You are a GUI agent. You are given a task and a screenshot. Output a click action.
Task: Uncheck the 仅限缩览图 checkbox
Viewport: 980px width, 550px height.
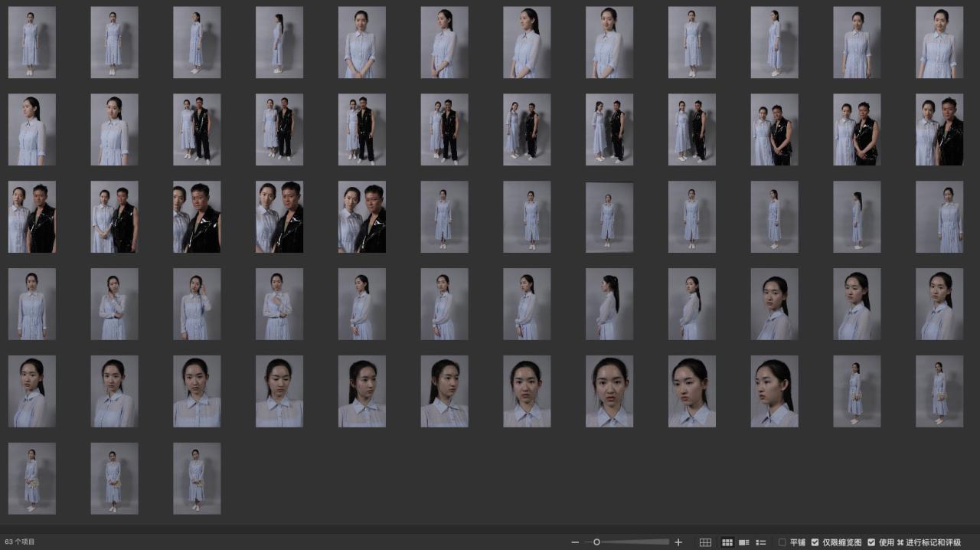click(x=815, y=542)
